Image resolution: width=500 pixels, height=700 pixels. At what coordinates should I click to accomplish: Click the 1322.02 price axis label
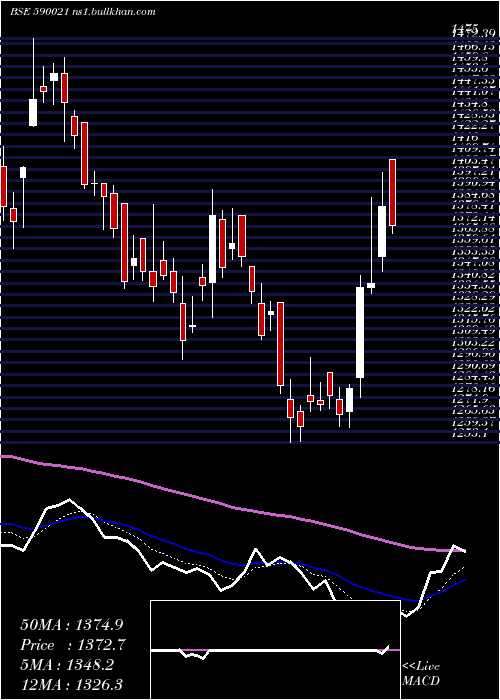473,309
